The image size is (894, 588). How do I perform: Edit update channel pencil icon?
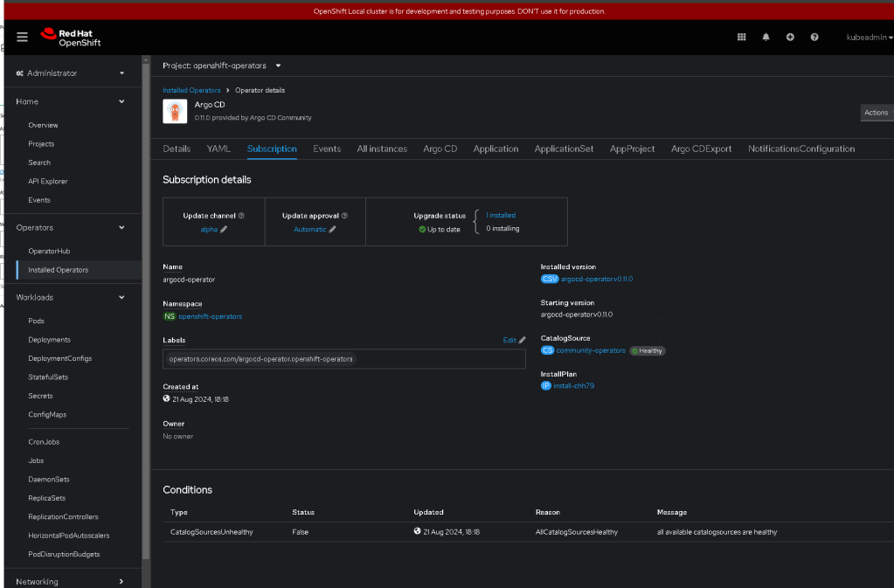pyautogui.click(x=224, y=230)
